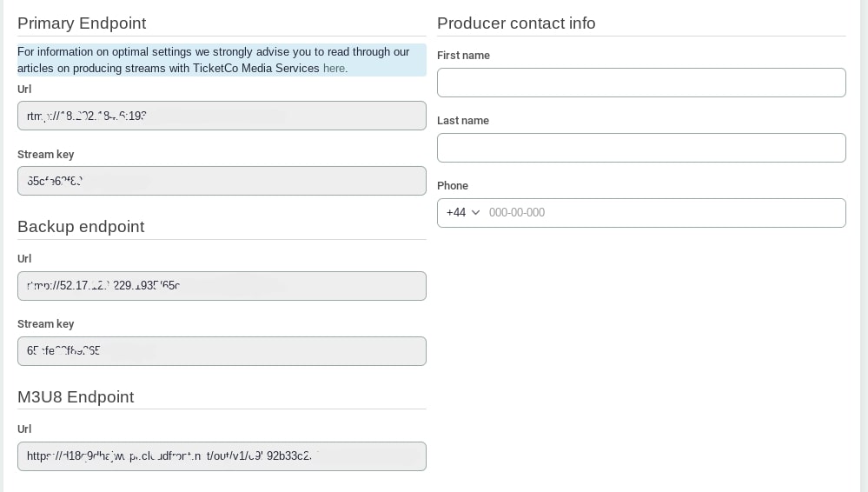Screen dimensions: 868x492
Task: Click the M3U8 Endpoint heading
Action: (76, 397)
